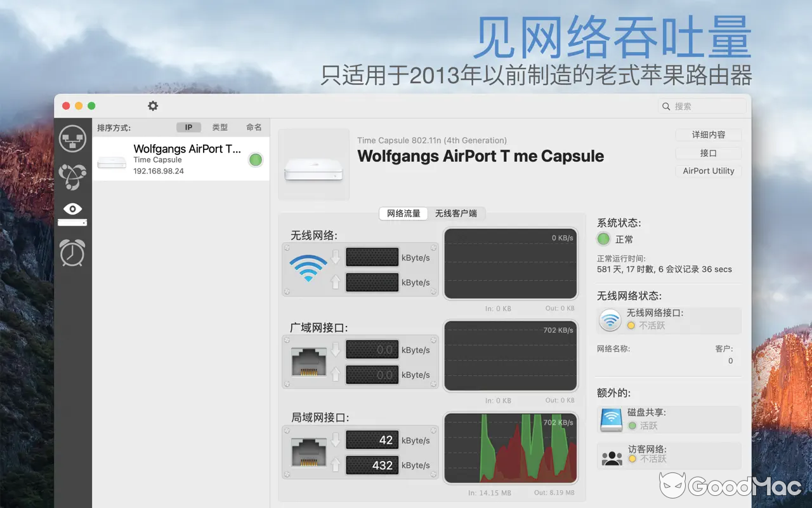The height and width of the screenshot is (508, 812).
Task: Click the 磁盘共享 disk sharing icon
Action: pyautogui.click(x=611, y=419)
